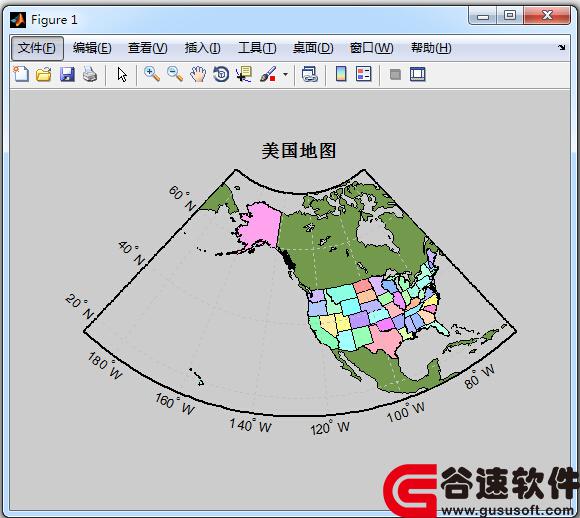Insert a legend with the toolbar icon

[364, 74]
